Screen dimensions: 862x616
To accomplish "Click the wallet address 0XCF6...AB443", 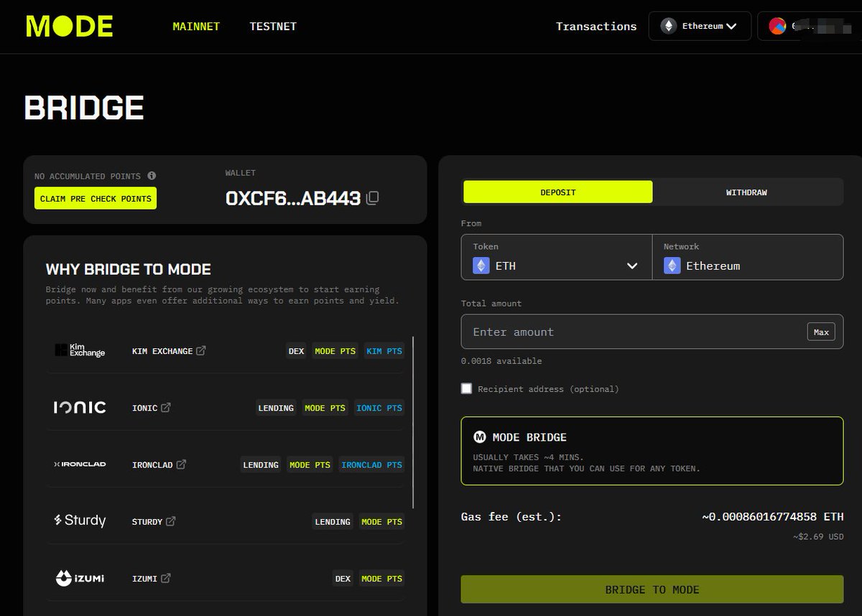I will 293,198.
